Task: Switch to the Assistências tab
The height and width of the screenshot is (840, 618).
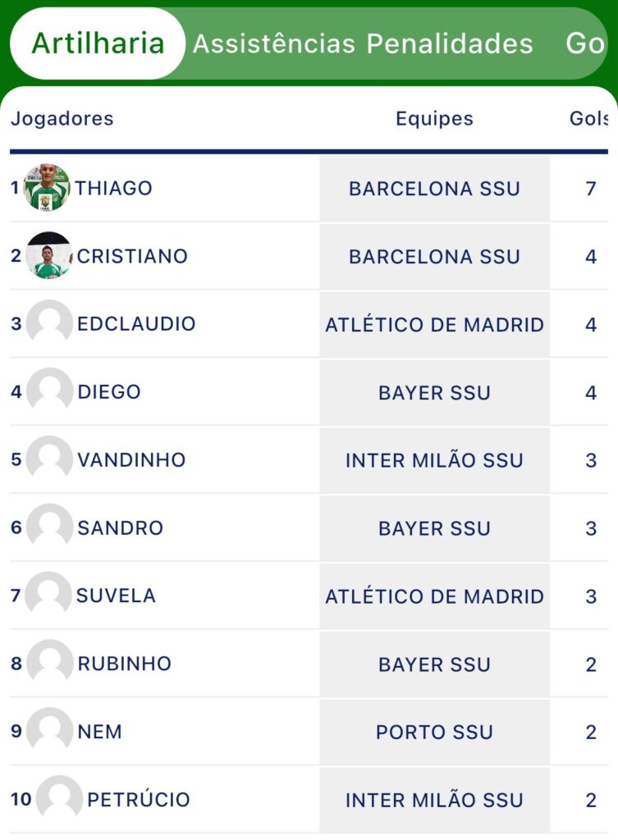Action: [x=274, y=43]
